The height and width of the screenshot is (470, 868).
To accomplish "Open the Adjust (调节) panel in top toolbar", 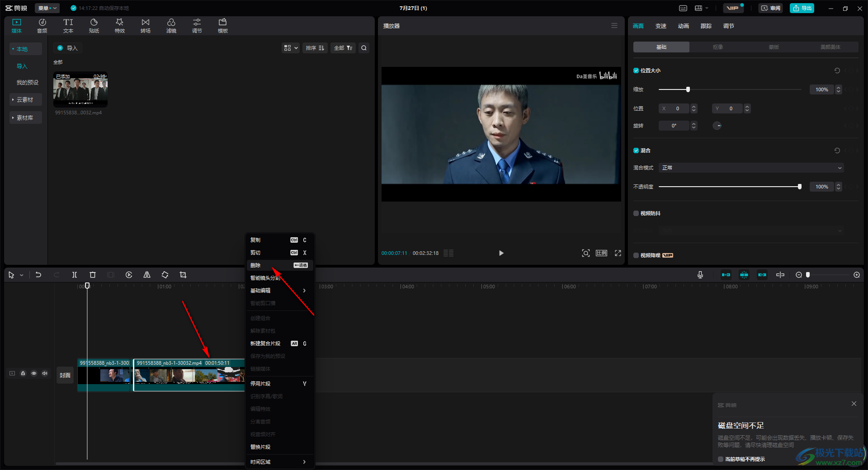I will tap(197, 26).
